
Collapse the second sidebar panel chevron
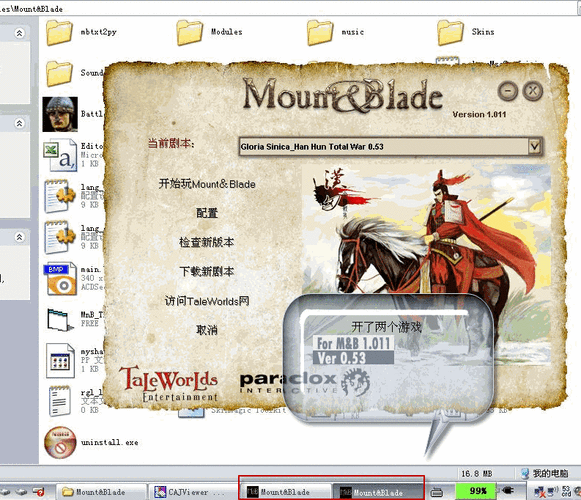(x=19, y=123)
